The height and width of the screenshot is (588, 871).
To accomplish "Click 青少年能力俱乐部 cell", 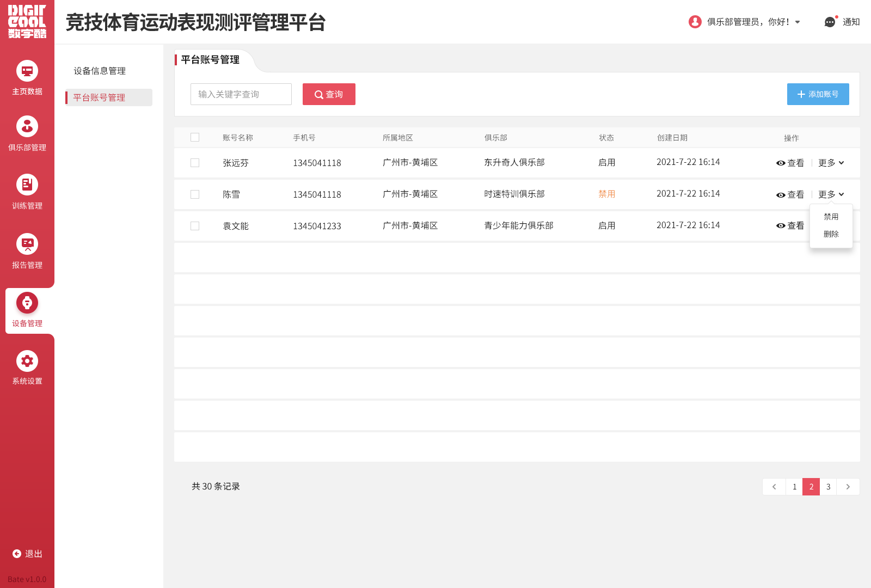I will 519,226.
